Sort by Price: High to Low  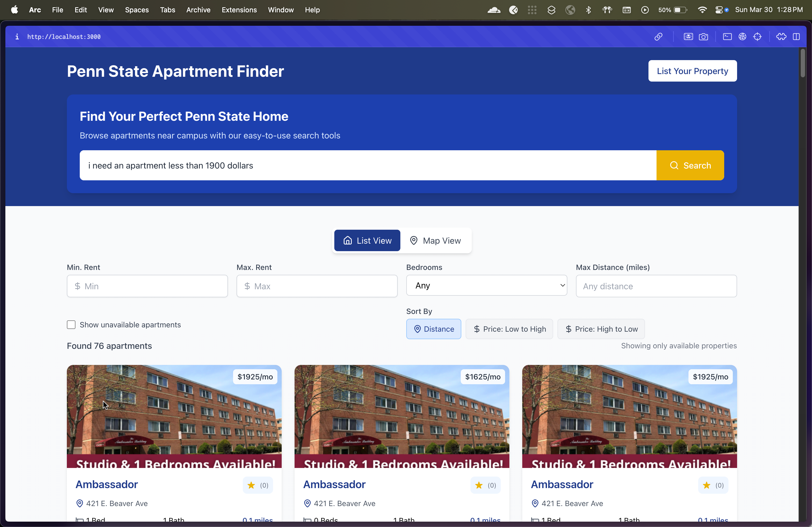[x=601, y=329]
